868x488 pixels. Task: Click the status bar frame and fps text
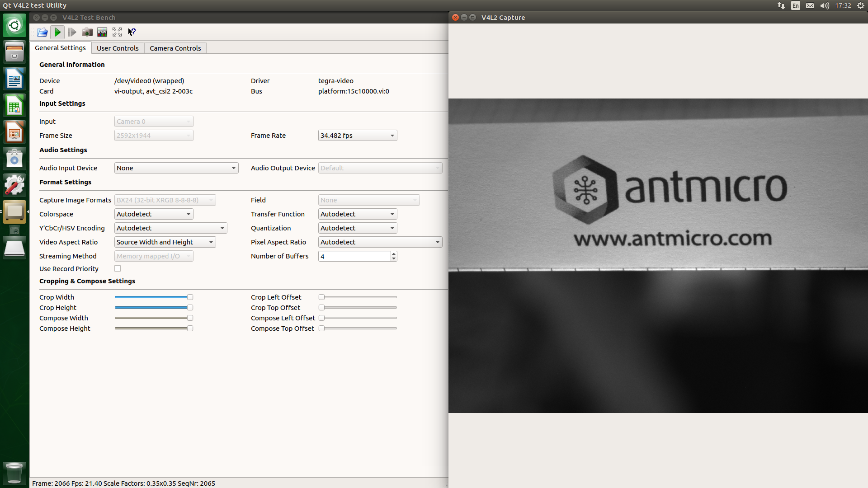point(123,483)
